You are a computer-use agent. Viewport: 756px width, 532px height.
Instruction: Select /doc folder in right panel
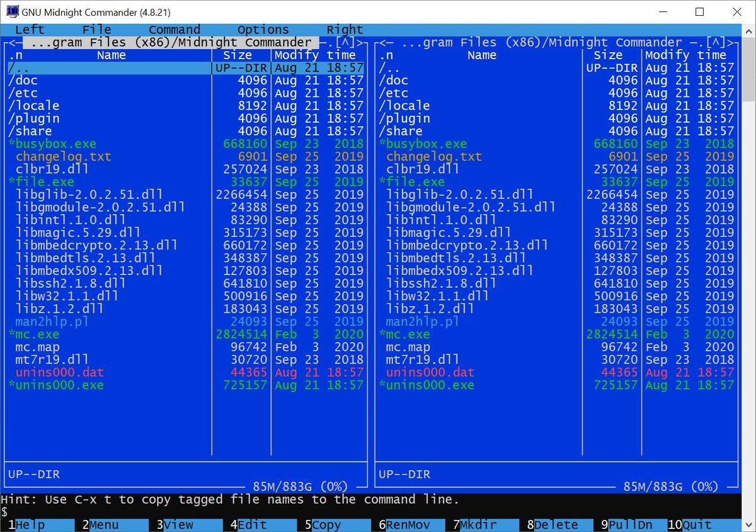click(x=556, y=80)
